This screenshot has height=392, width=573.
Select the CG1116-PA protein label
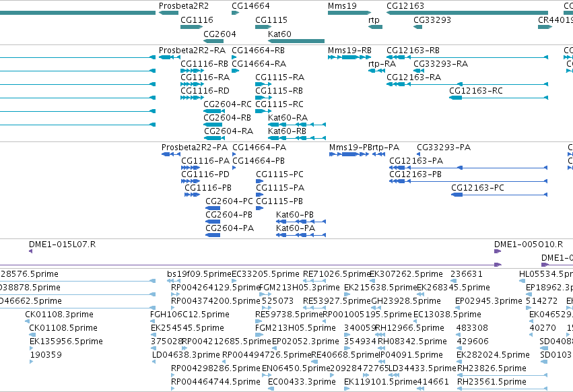(205, 161)
